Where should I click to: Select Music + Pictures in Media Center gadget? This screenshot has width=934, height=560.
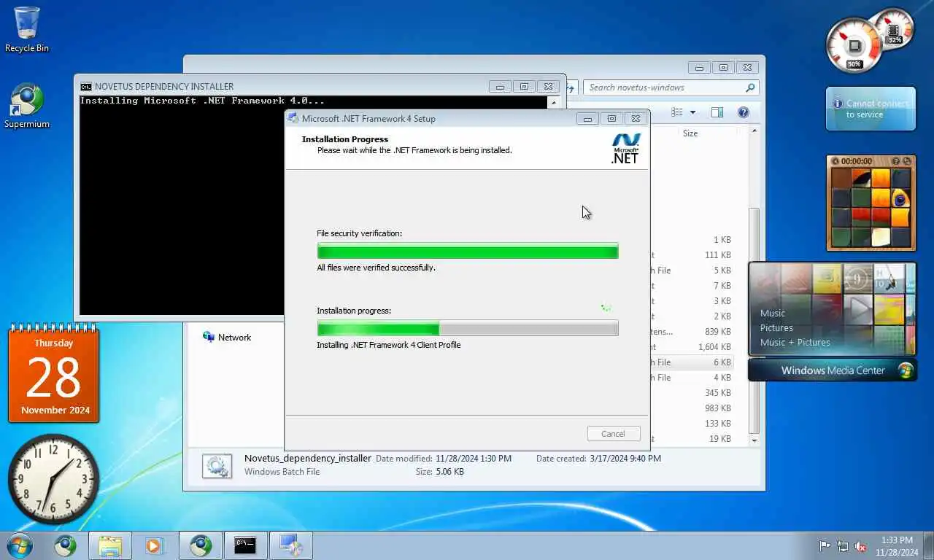click(795, 342)
